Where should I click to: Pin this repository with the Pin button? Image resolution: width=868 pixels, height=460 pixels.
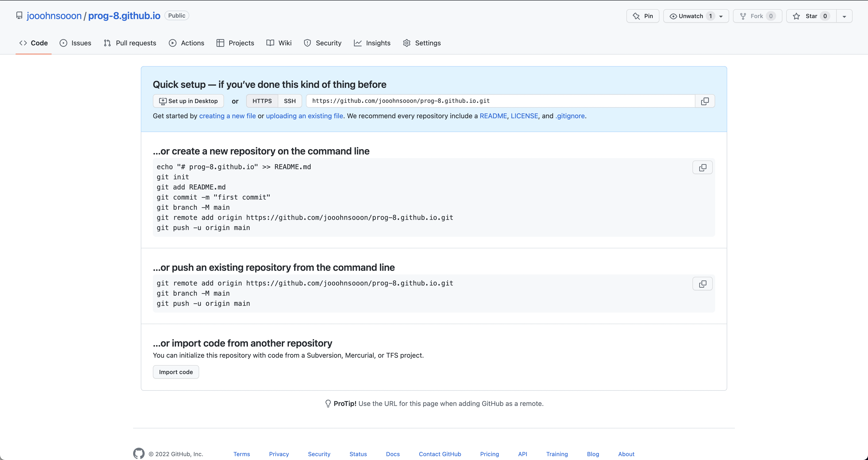[x=643, y=16]
